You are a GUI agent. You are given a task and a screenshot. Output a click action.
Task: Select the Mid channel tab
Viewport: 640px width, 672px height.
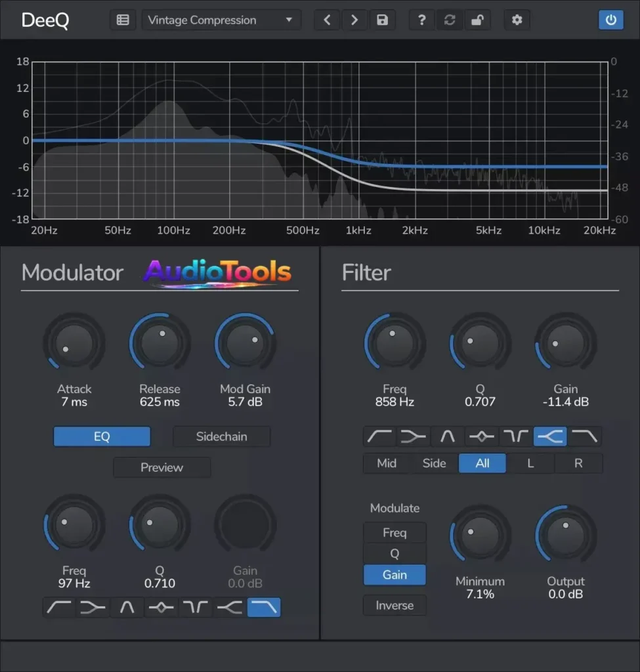coord(387,463)
